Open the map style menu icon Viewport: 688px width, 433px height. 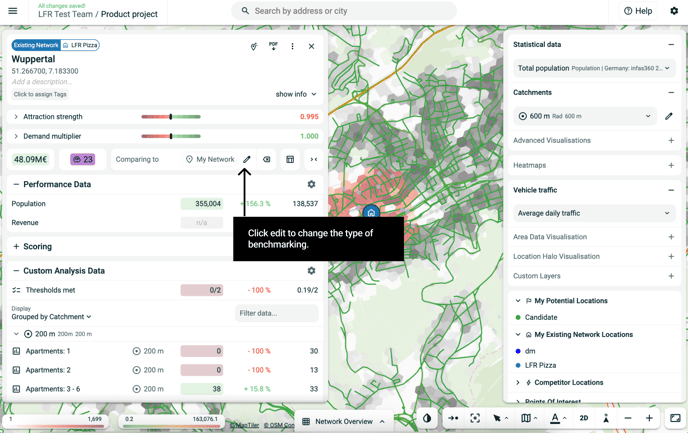coord(528,419)
